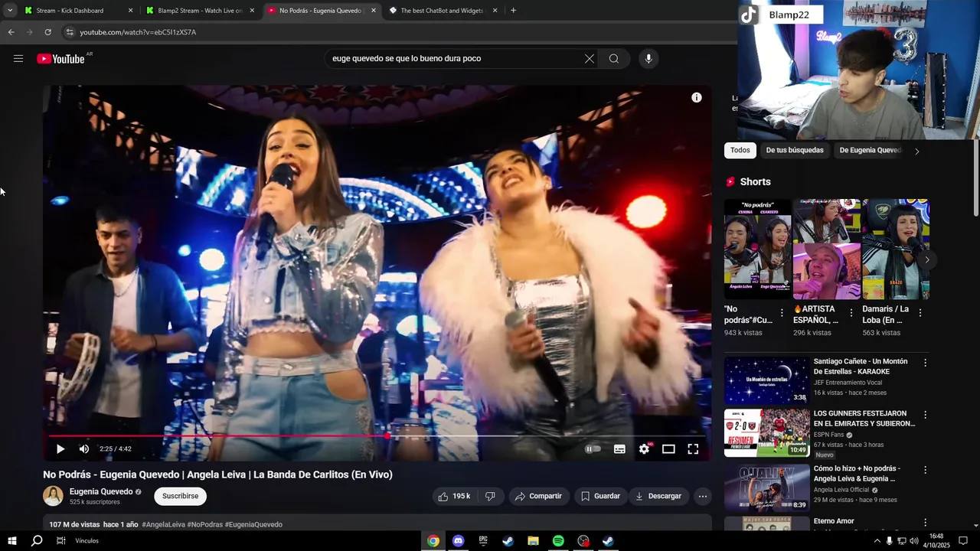The width and height of the screenshot is (980, 551).
Task: Click the Descargar button
Action: 658,497
